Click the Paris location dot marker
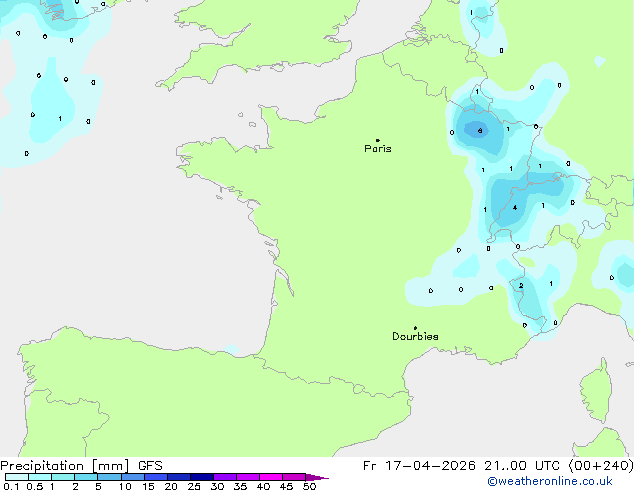Image resolution: width=634 pixels, height=490 pixels. [x=378, y=140]
